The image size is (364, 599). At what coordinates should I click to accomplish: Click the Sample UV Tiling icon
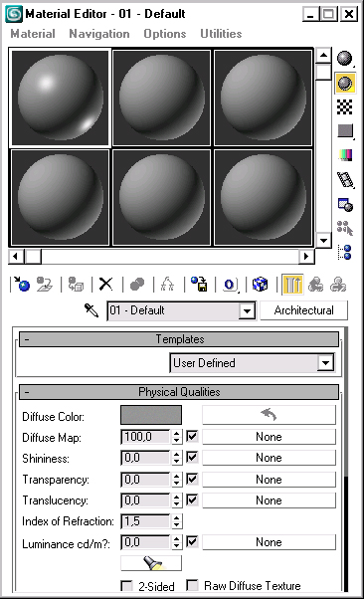345,131
